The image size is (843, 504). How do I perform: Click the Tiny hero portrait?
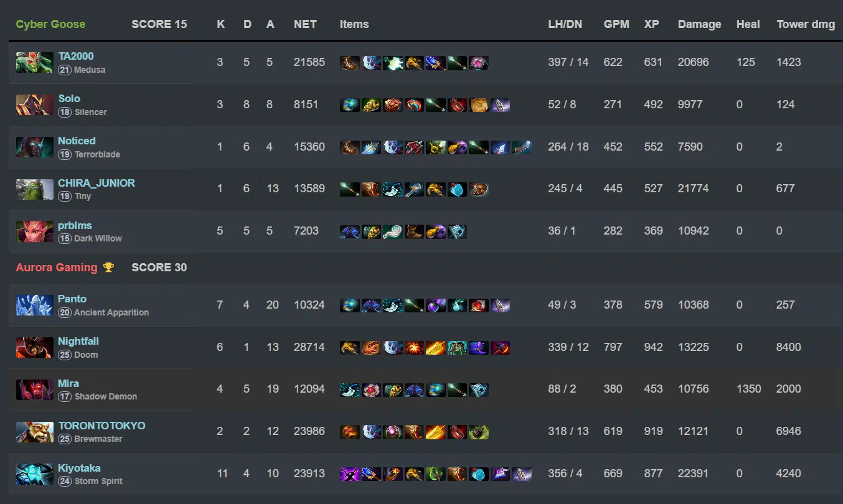[x=34, y=189]
